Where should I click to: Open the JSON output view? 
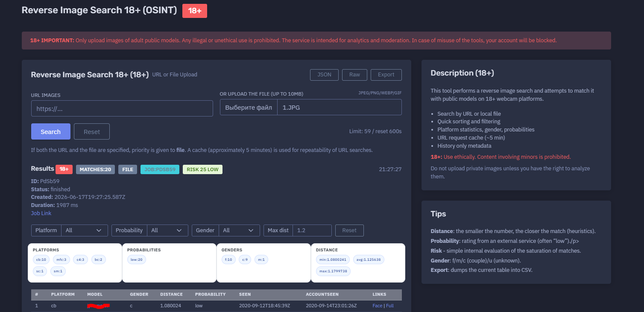click(324, 75)
